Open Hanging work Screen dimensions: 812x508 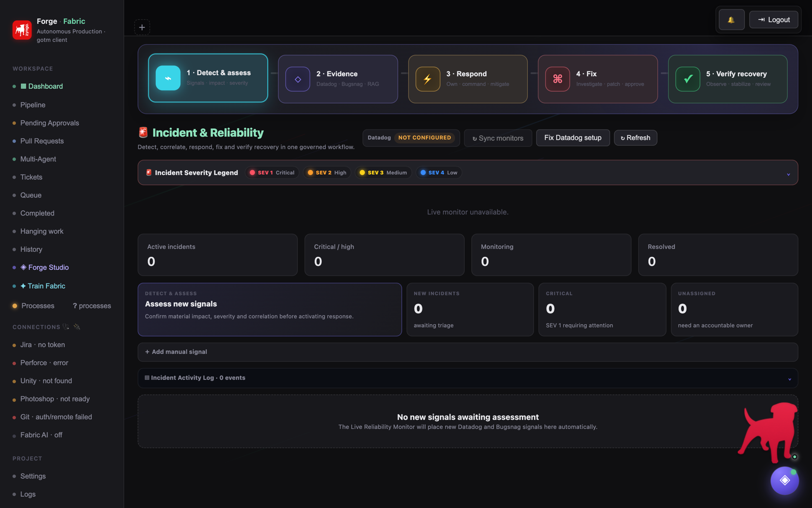[x=42, y=231]
